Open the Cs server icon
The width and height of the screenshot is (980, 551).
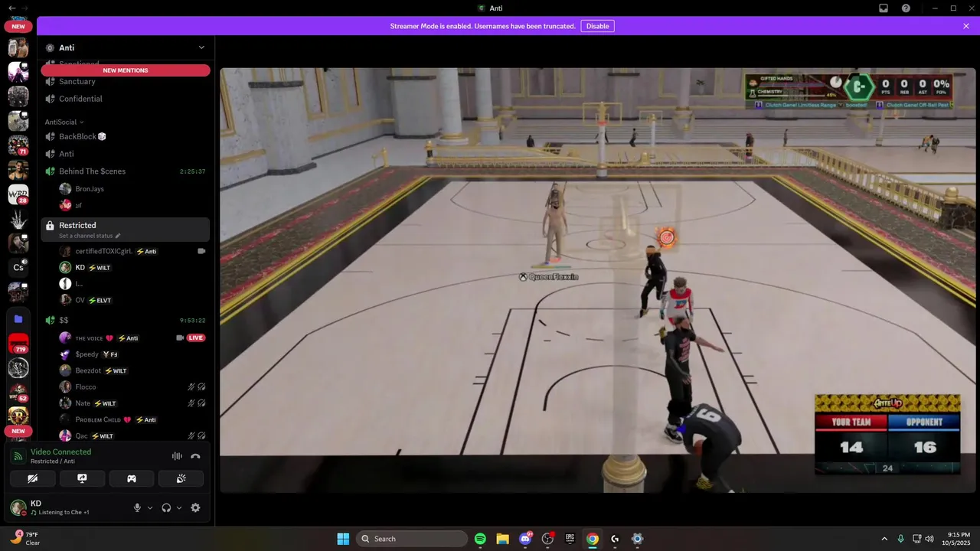18,267
